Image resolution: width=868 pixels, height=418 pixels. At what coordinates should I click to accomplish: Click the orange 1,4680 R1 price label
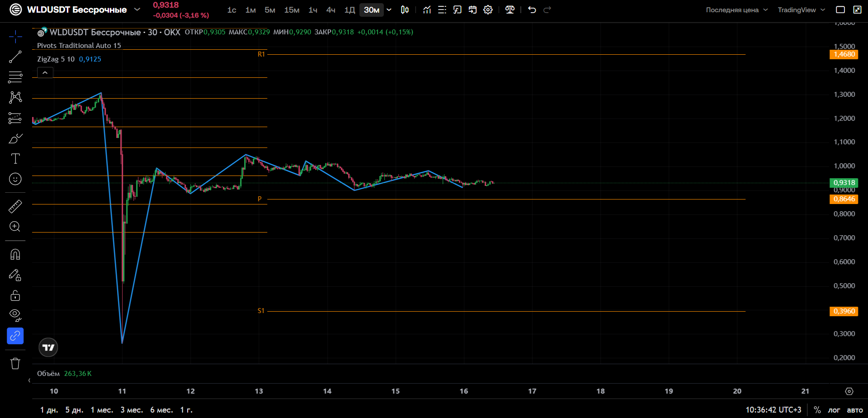[844, 54]
